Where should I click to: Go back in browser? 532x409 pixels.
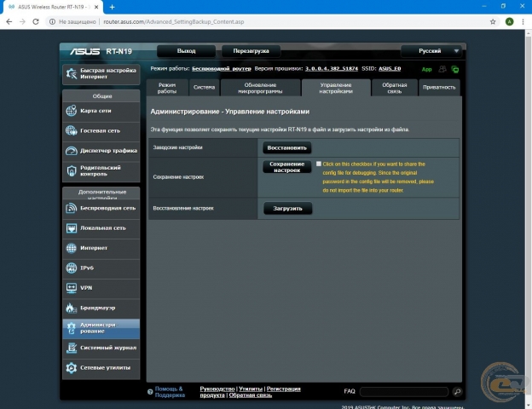coord(9,21)
